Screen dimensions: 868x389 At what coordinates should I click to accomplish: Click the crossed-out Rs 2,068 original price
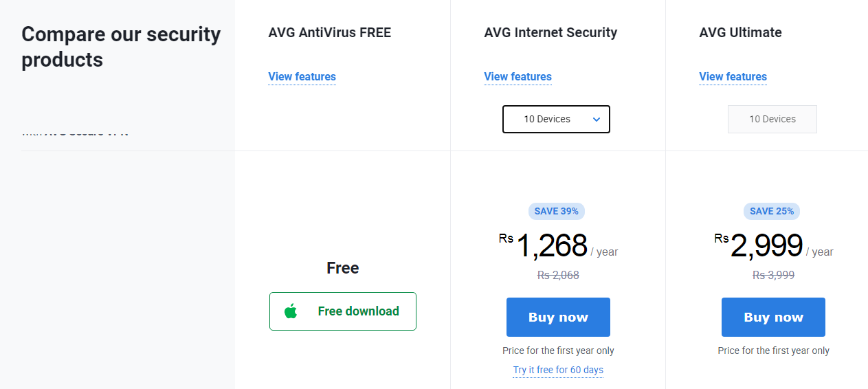pyautogui.click(x=558, y=275)
